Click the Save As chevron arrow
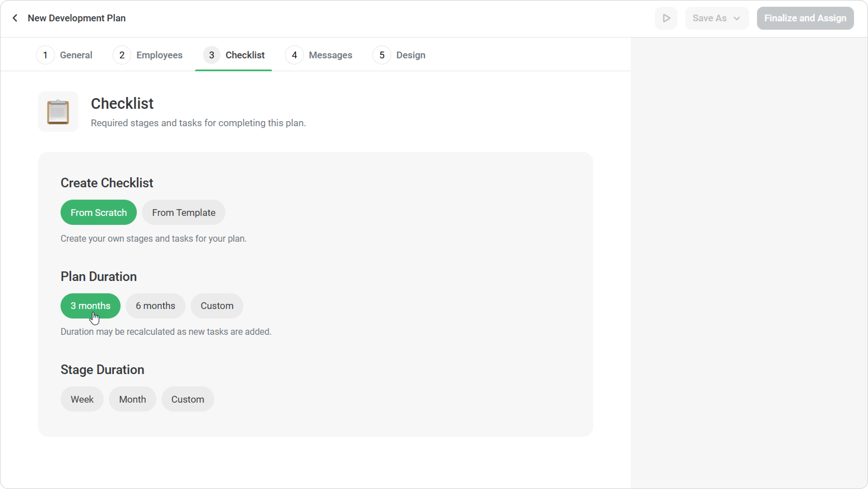Image resolution: width=868 pixels, height=489 pixels. click(x=737, y=19)
